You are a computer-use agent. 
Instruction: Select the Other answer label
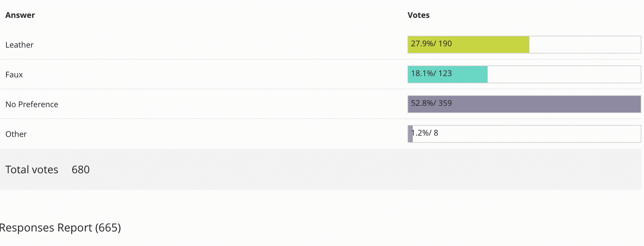click(x=16, y=134)
